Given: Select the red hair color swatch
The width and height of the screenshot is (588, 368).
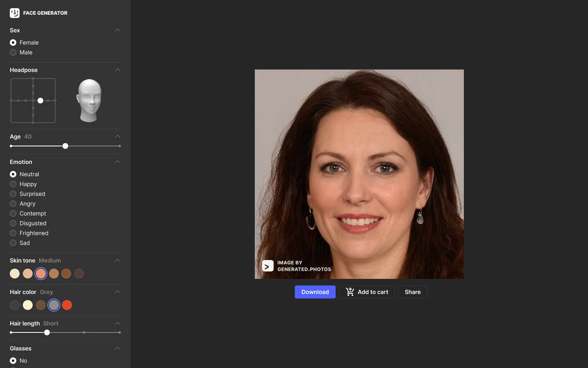Looking at the screenshot, I should coord(67,305).
